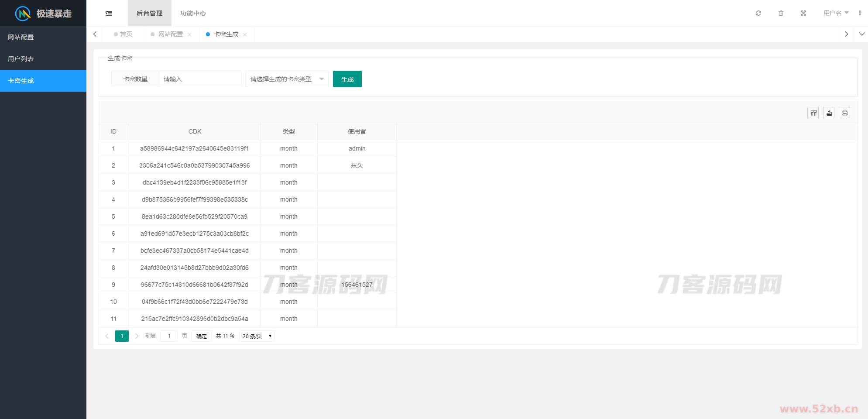Viewport: 868px width, 419px height.
Task: Toggle fullscreen with the expand icon
Action: click(x=803, y=14)
